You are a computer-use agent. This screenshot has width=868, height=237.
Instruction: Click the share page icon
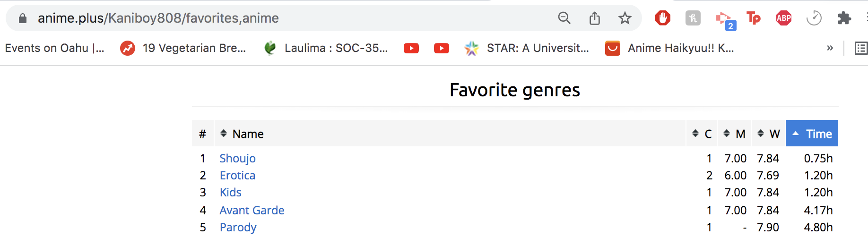click(595, 18)
